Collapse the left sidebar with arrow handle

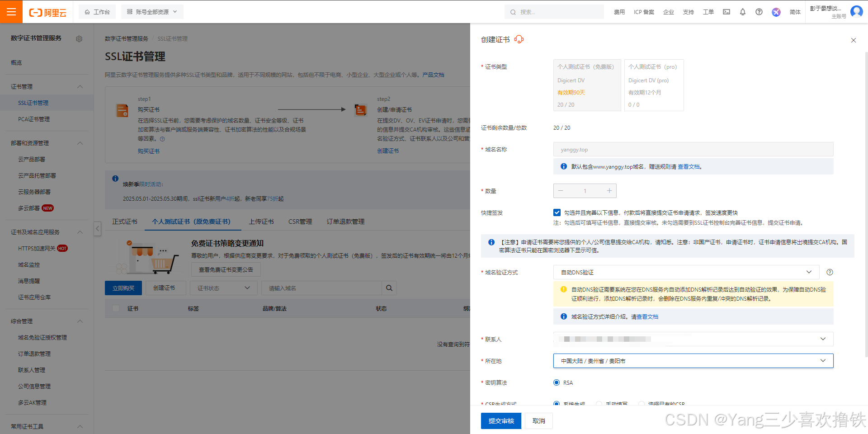(x=97, y=228)
